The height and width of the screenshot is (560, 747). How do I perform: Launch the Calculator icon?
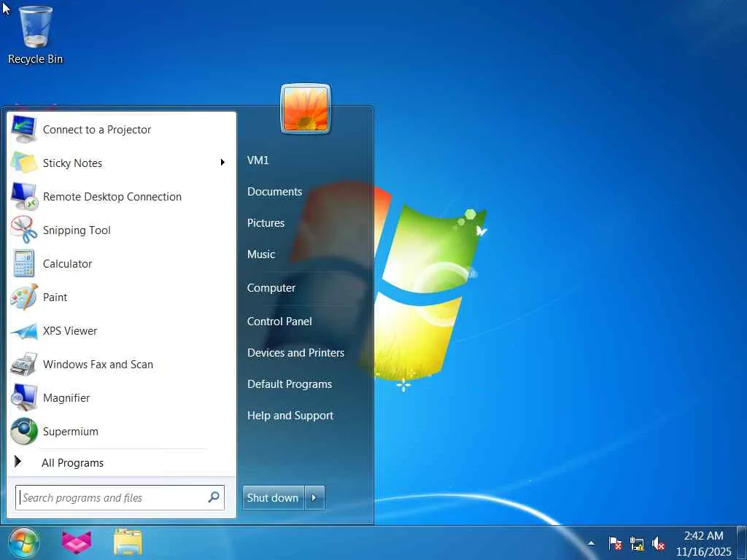click(x=24, y=263)
